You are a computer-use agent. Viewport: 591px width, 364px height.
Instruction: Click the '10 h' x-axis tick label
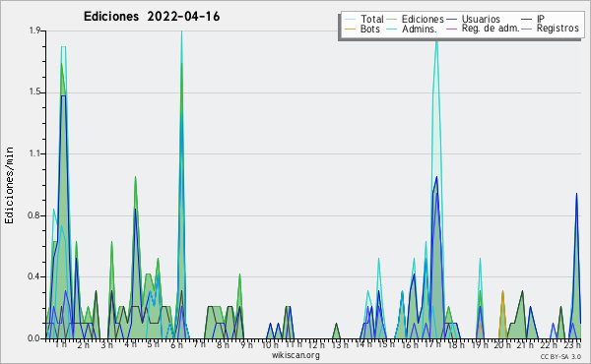coord(270,344)
